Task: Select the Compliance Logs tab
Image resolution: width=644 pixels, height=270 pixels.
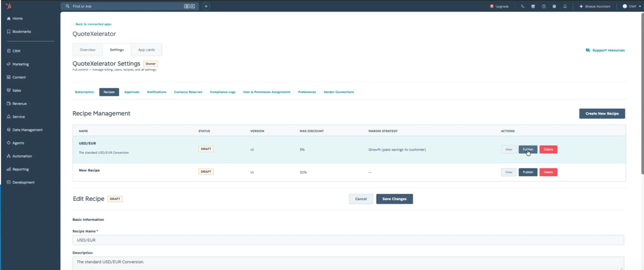Action: tap(223, 92)
